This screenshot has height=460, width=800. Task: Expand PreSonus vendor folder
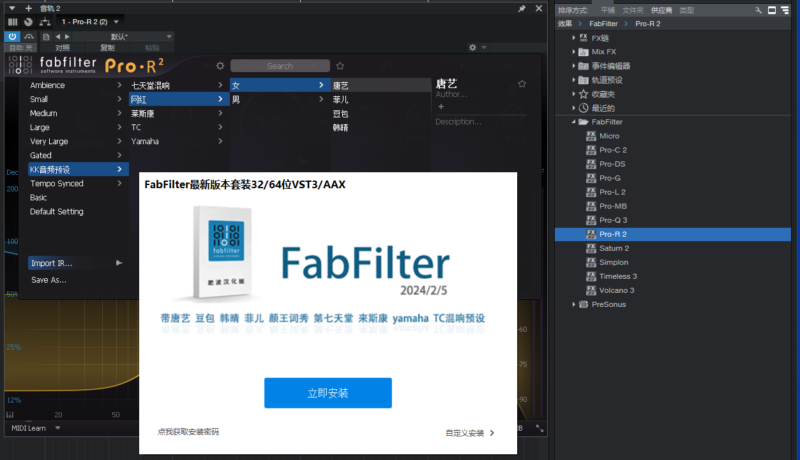click(573, 304)
